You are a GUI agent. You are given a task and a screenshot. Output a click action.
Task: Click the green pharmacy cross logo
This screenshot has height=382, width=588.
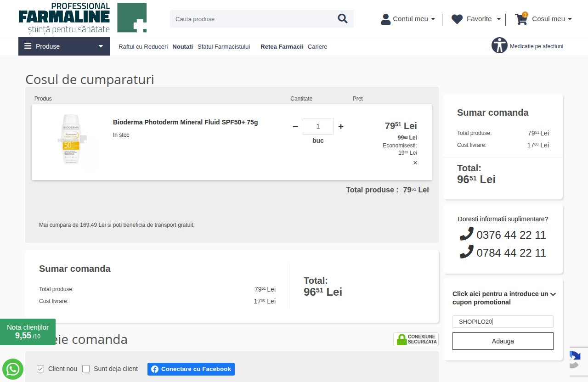click(132, 17)
